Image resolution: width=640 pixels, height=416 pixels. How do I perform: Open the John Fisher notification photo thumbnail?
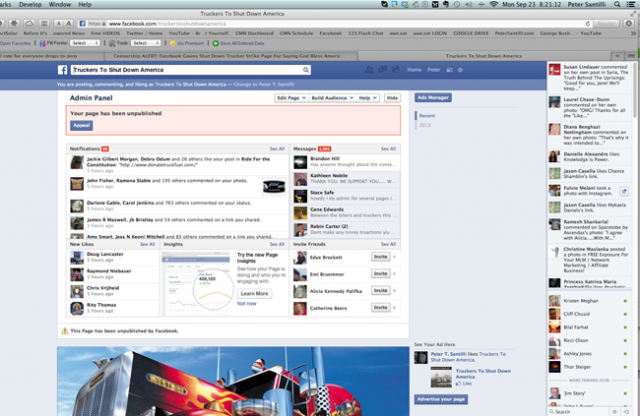coord(273,187)
